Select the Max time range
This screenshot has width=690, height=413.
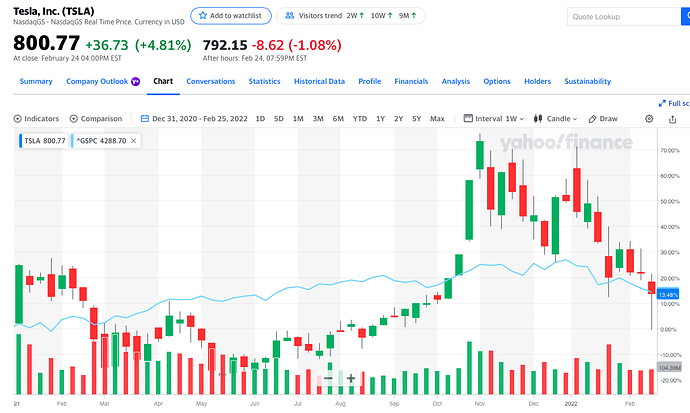(x=437, y=119)
